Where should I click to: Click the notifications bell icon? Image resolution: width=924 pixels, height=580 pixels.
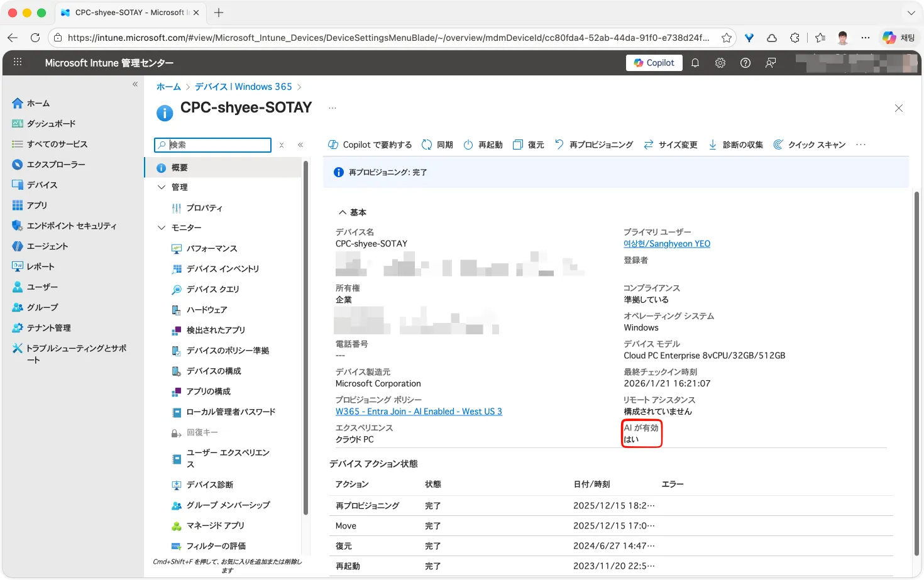tap(695, 63)
